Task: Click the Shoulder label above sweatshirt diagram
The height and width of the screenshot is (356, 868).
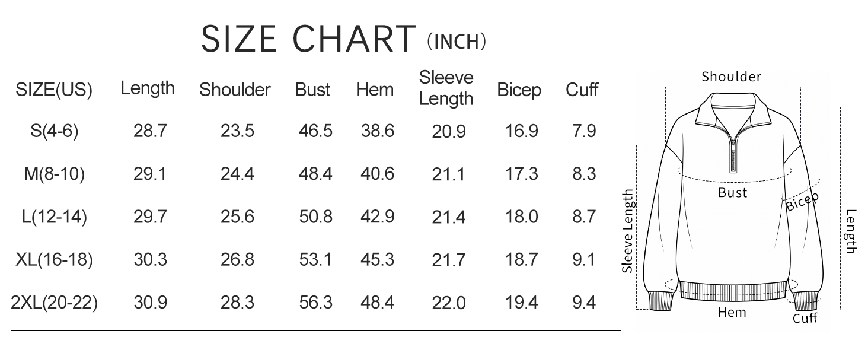Action: [731, 77]
